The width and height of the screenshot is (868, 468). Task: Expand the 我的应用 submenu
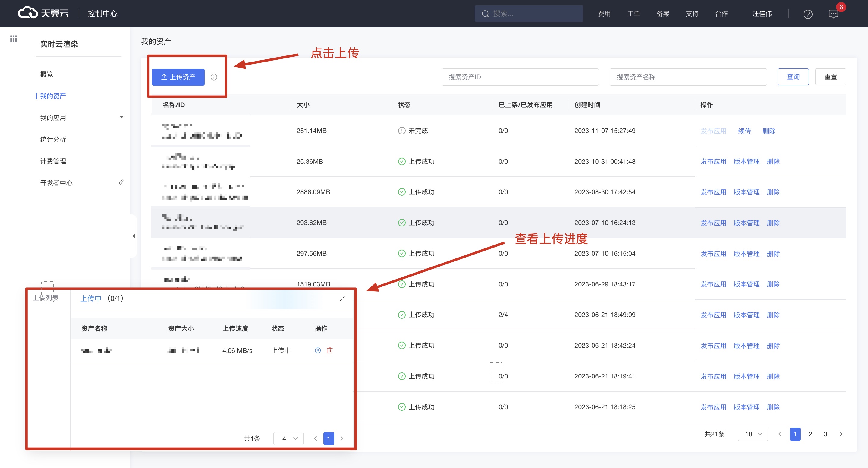coord(122,117)
